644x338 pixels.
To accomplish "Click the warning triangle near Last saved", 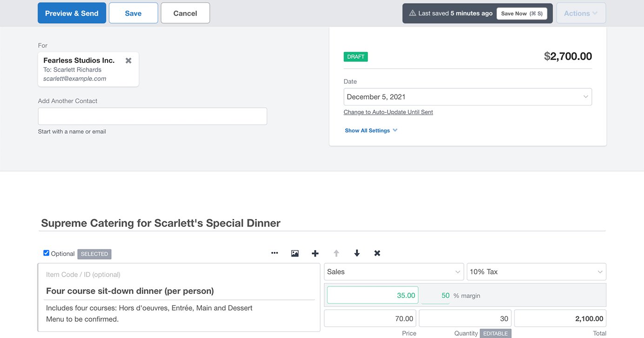I will [413, 13].
